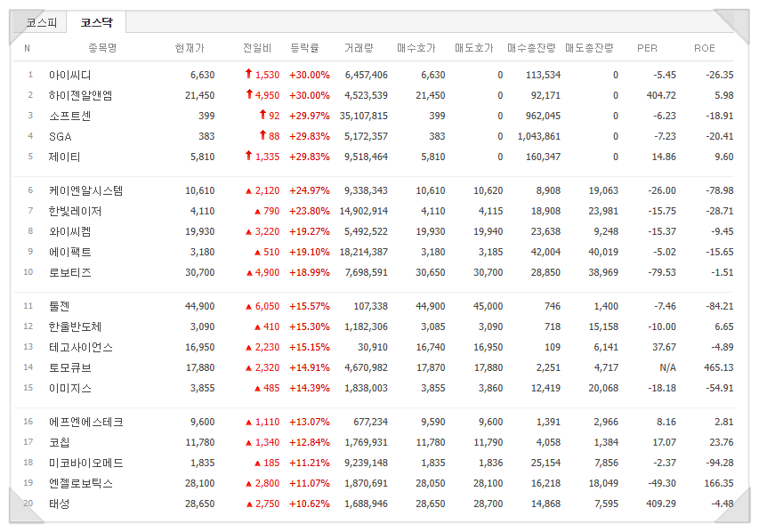Open the 제이티 stock page
The height and width of the screenshot is (532, 759).
click(64, 157)
